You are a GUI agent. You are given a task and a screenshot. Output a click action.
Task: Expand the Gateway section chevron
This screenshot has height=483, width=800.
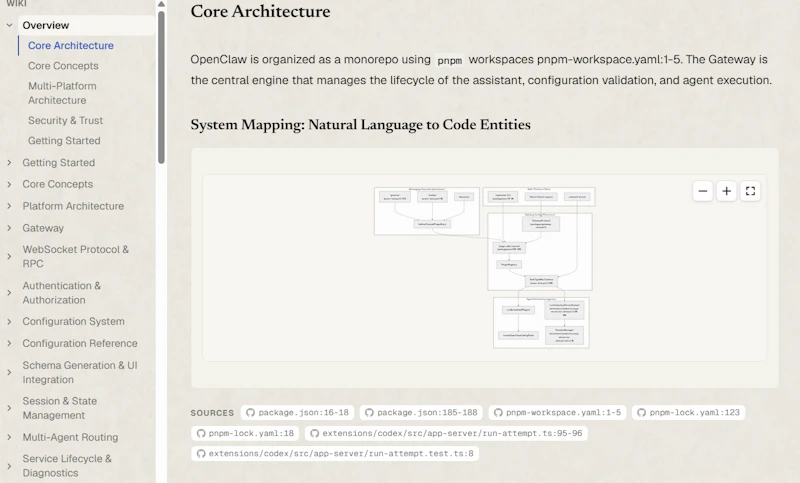9,228
